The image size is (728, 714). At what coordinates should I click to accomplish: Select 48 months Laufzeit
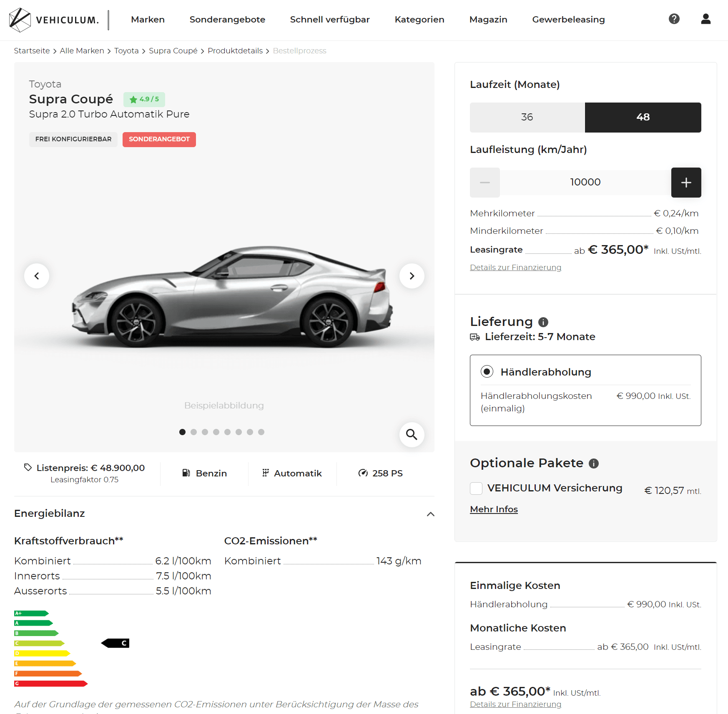click(x=643, y=118)
